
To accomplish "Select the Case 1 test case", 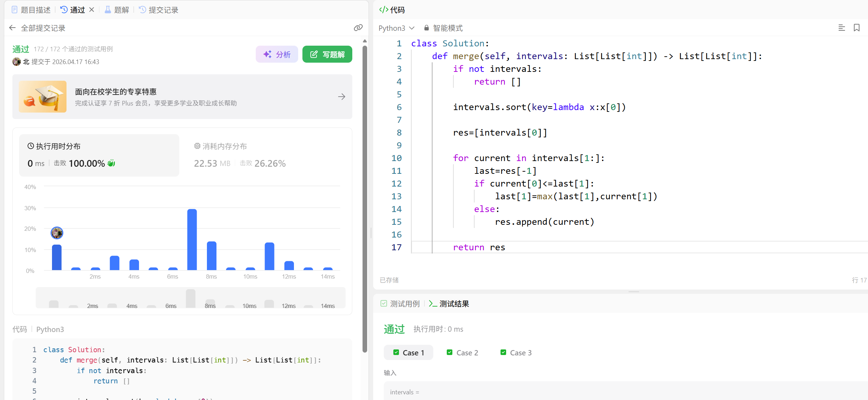I will coord(408,353).
